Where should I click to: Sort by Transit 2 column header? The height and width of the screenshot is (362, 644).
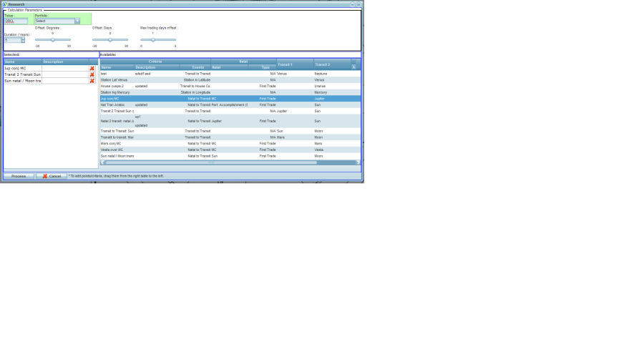coord(331,64)
